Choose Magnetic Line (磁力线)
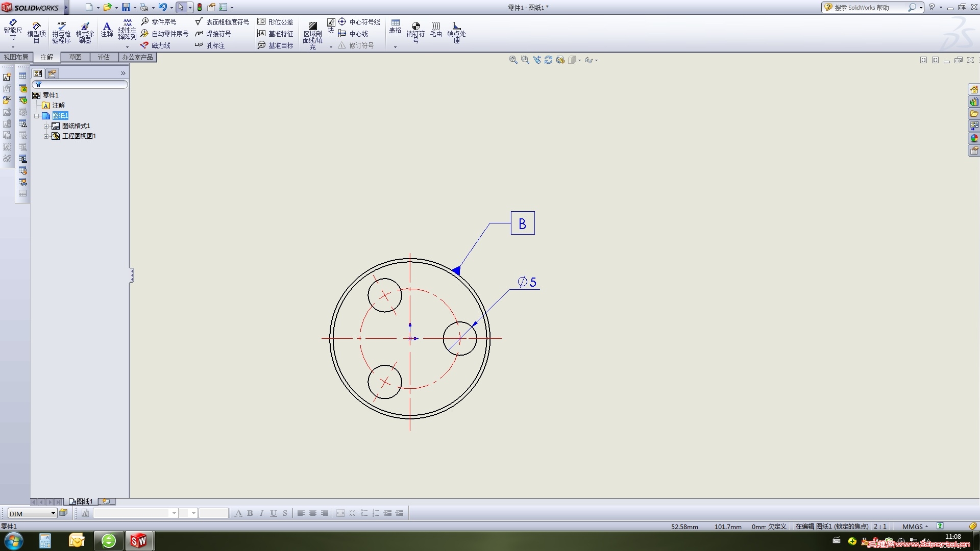The image size is (980, 551). coord(156,45)
